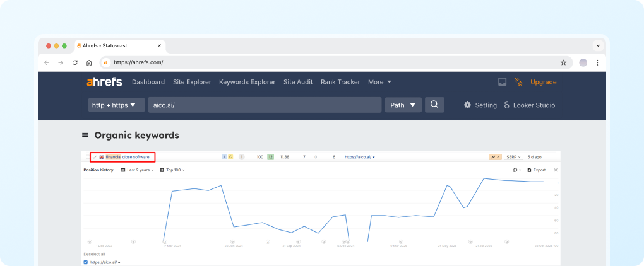Go to Site Explorer in the navbar
The width and height of the screenshot is (644, 266).
click(192, 82)
